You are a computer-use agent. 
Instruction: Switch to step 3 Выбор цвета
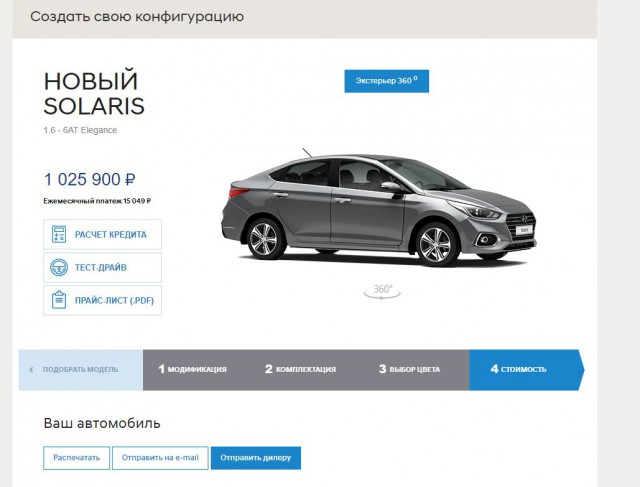click(x=409, y=369)
